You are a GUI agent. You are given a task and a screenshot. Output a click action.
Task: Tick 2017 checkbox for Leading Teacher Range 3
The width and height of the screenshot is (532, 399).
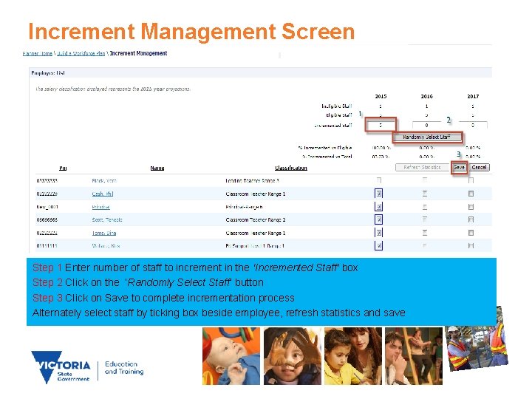tap(471, 180)
